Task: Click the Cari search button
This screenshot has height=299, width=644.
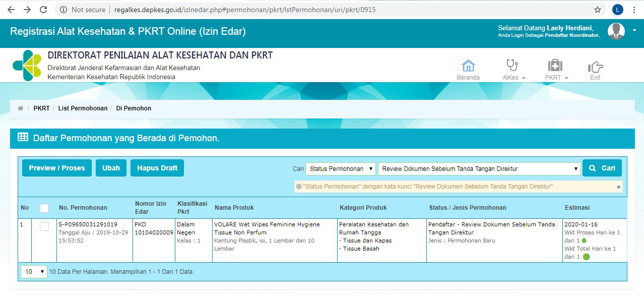Action: click(x=602, y=168)
